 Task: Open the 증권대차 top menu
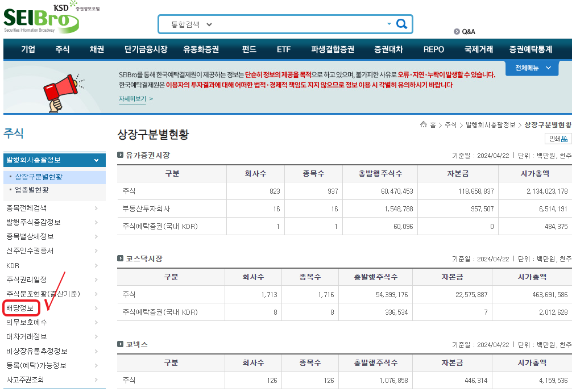pyautogui.click(x=388, y=49)
